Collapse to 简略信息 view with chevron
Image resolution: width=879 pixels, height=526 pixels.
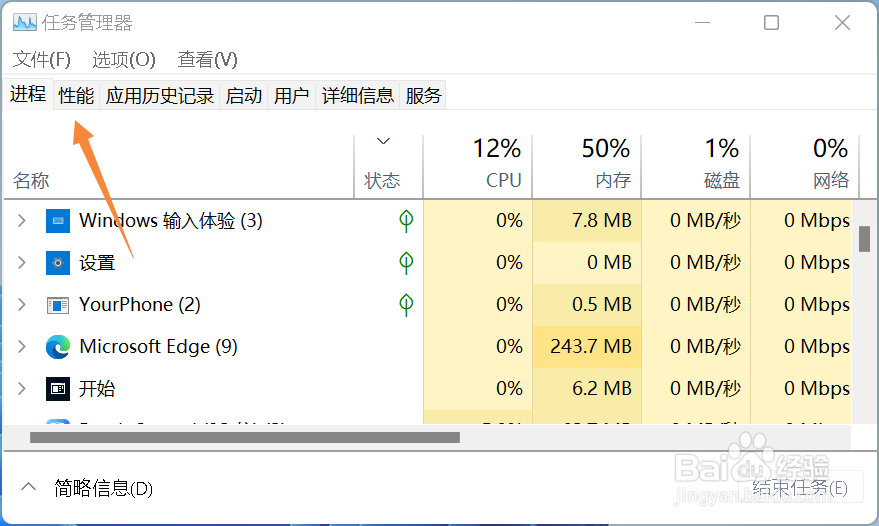click(29, 487)
